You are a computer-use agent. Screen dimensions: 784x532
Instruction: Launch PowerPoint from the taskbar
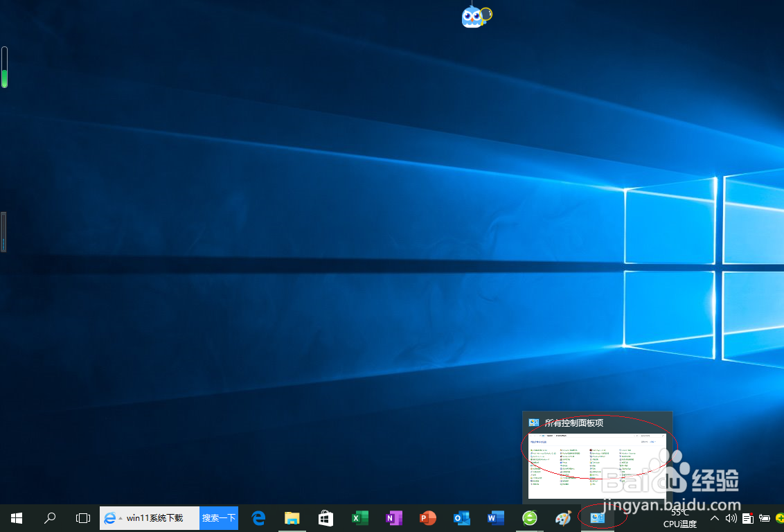428,518
